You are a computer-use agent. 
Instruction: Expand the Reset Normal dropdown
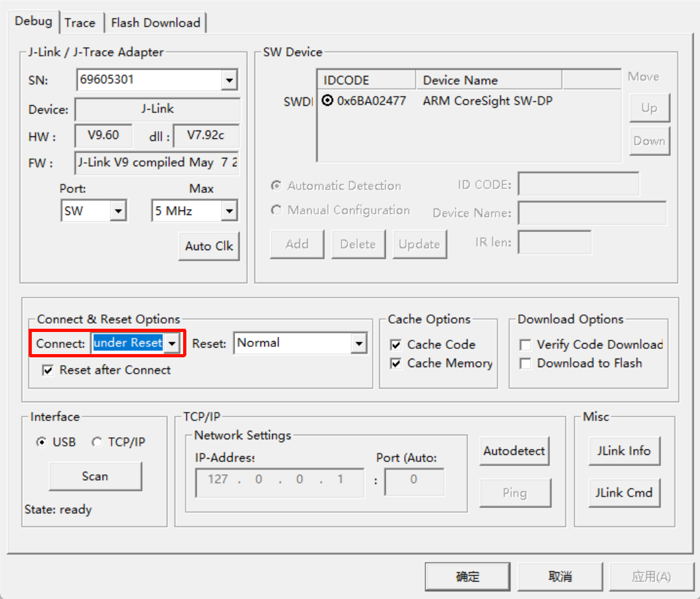coord(359,343)
